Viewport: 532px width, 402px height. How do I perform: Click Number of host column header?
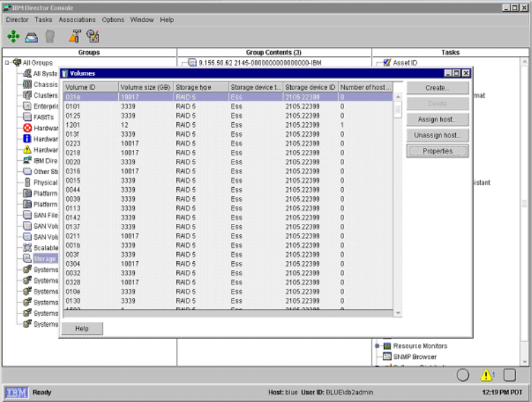(x=365, y=87)
